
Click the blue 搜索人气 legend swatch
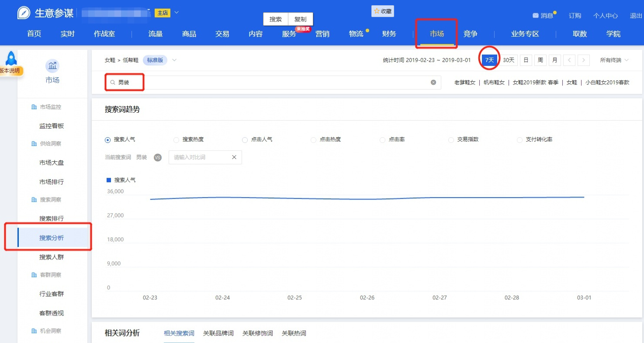tap(109, 180)
